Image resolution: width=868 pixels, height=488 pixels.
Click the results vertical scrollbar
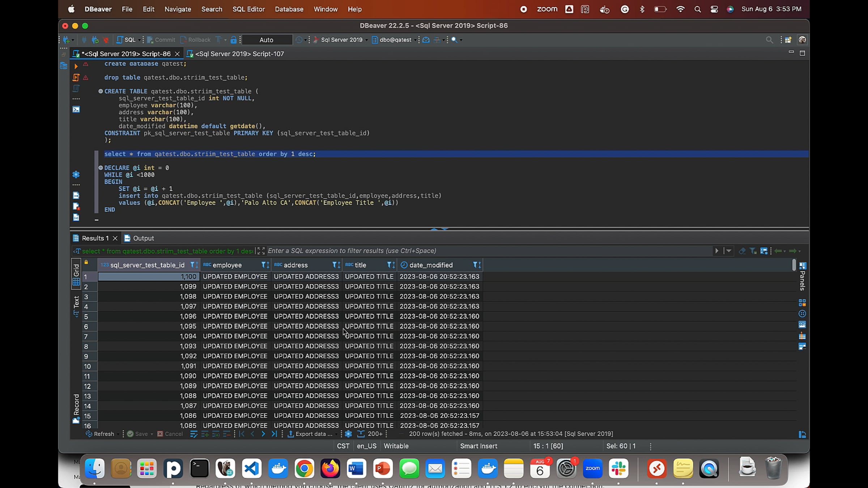[x=793, y=265]
